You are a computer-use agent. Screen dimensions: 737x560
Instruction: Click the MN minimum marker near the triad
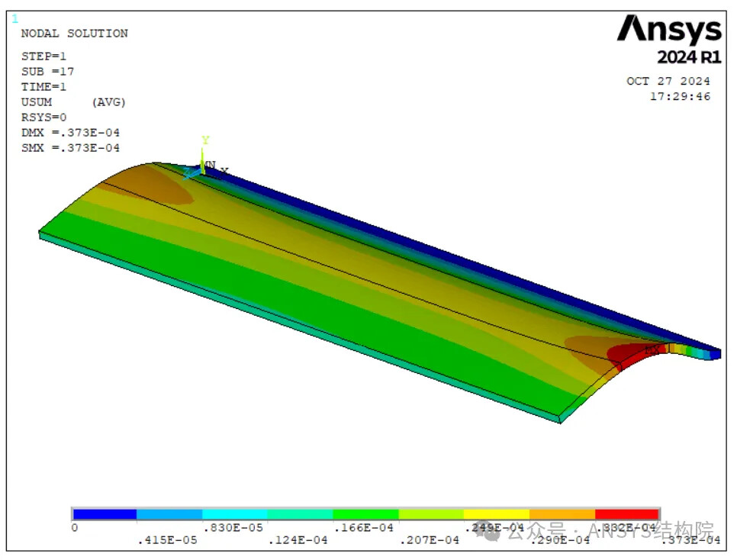tap(210, 165)
